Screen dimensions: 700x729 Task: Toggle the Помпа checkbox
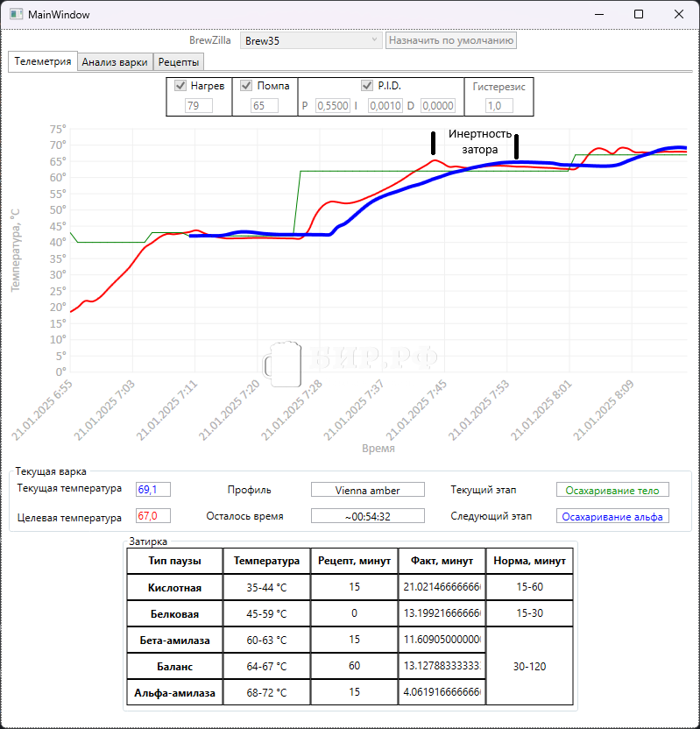point(247,86)
